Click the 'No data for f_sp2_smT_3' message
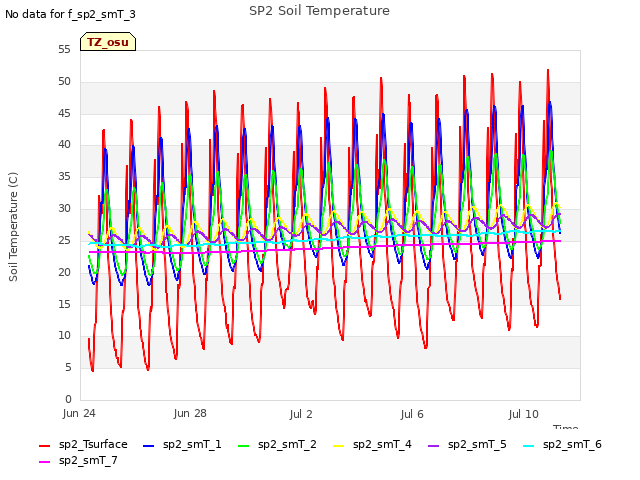 [x=70, y=14]
